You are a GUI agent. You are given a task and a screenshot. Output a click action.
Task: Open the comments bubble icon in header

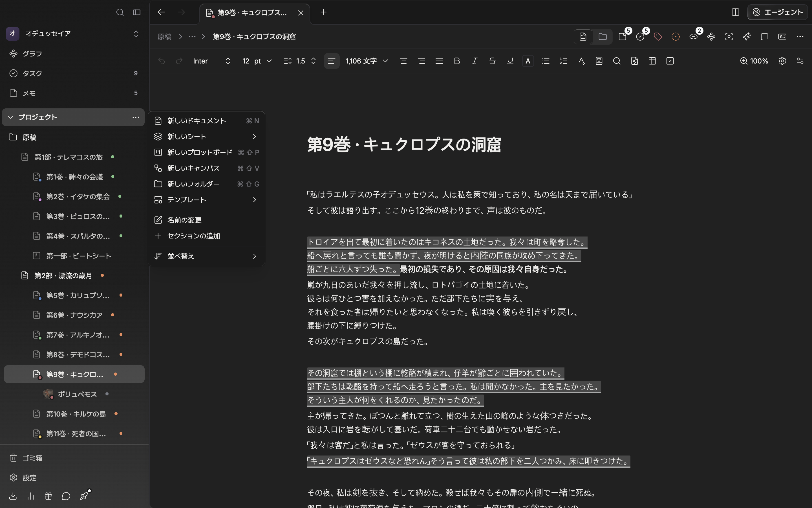coord(764,37)
